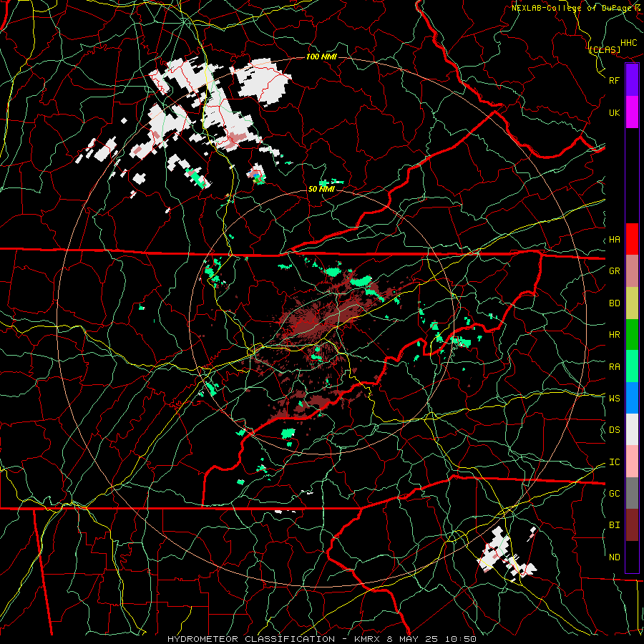
Task: Click the "RA" legend label text
Action: [x=614, y=367]
